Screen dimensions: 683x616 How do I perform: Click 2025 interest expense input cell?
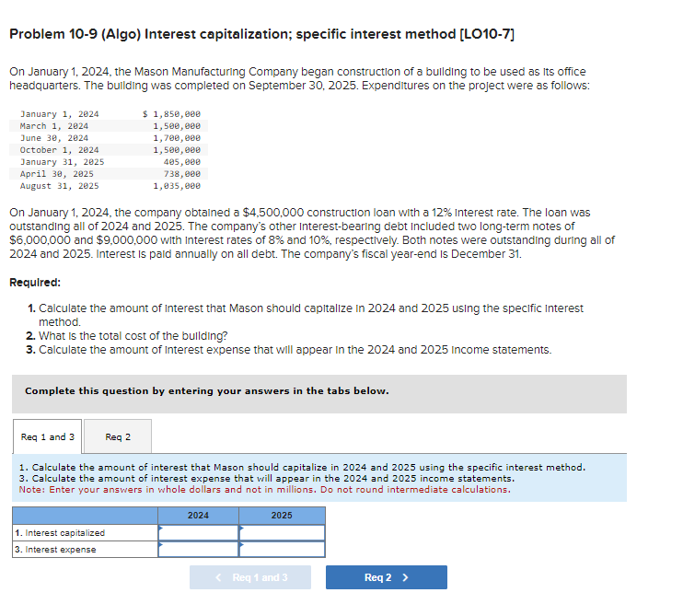[282, 549]
